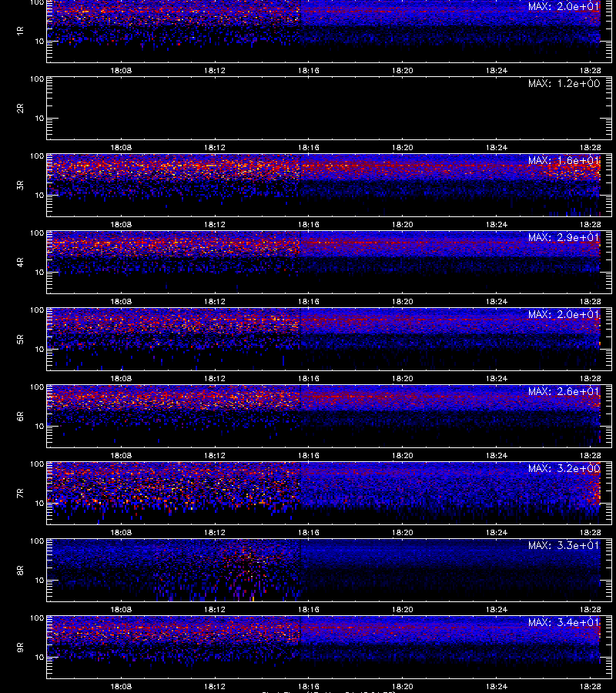Click the 100 y-axis label of 4R panel
This screenshot has width=616, height=693.
click(x=37, y=233)
